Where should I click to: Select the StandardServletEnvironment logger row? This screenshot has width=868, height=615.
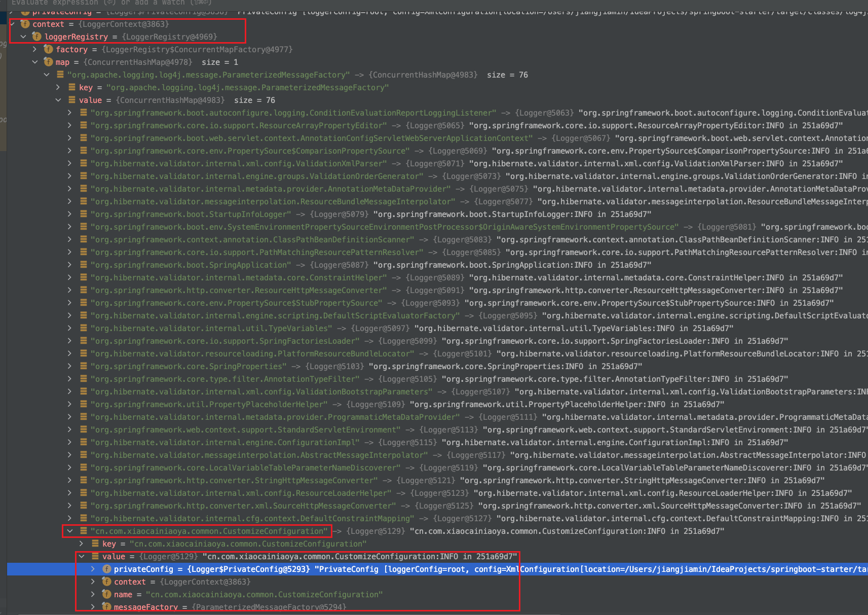pos(437,429)
